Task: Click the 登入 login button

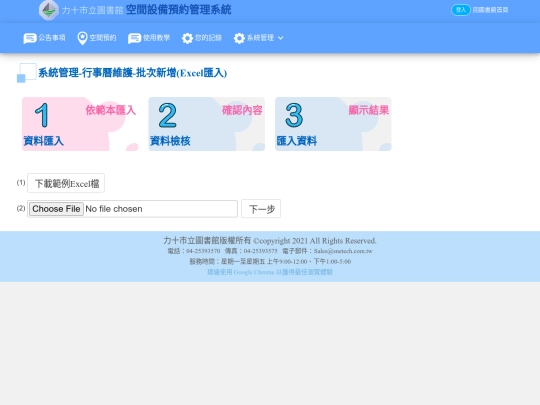Action: click(461, 10)
